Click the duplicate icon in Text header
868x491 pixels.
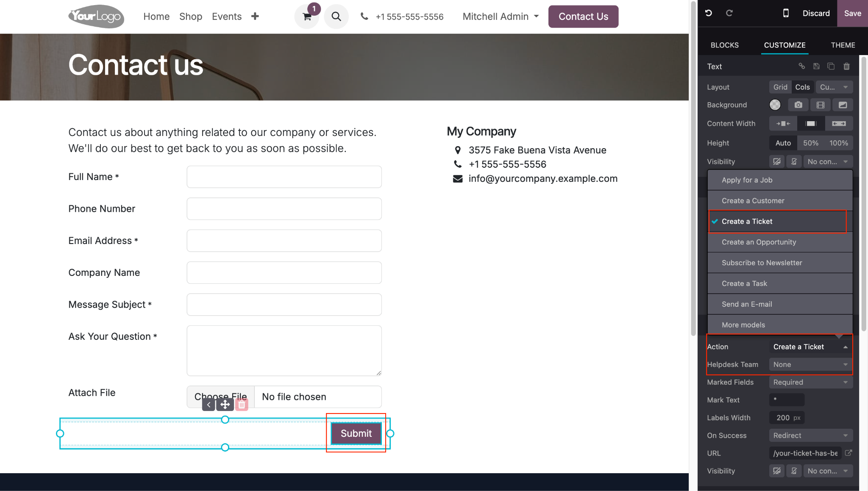click(x=831, y=67)
